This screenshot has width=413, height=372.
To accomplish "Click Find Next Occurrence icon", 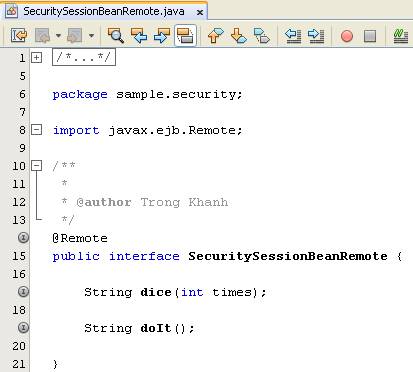I will click(x=162, y=35).
